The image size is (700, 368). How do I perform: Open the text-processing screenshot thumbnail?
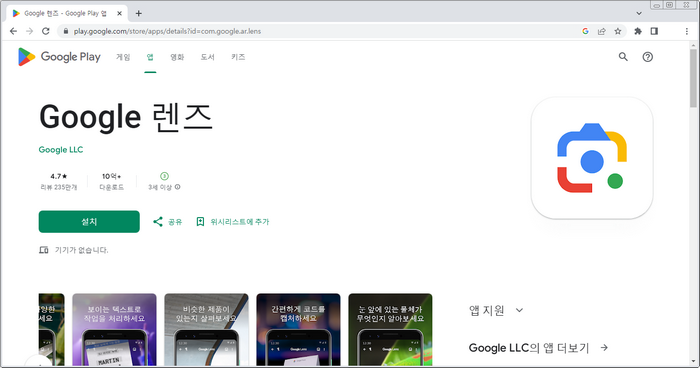tap(114, 330)
